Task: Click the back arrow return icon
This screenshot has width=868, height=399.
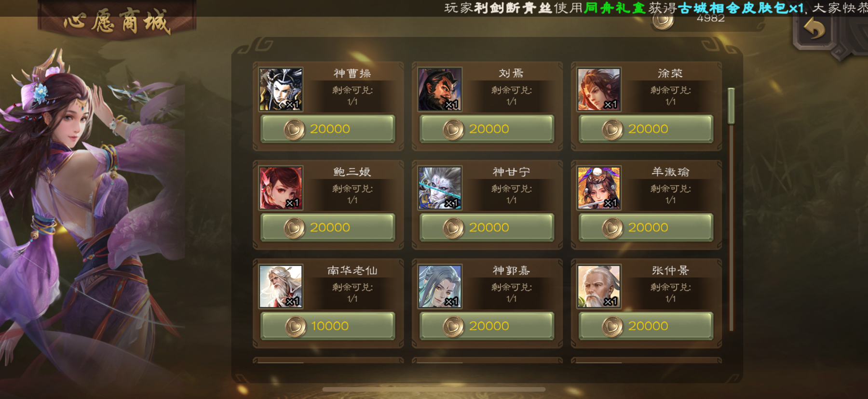Action: tap(814, 29)
